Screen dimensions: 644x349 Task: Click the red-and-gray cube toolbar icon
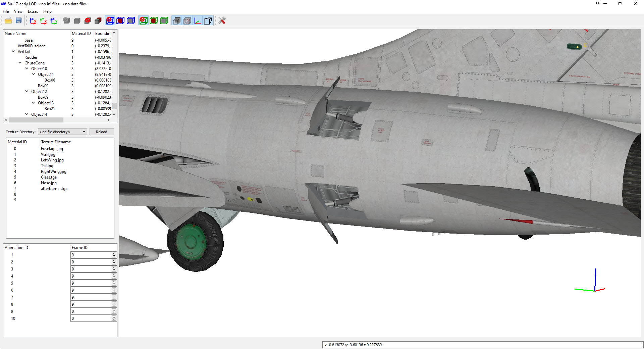(x=98, y=21)
